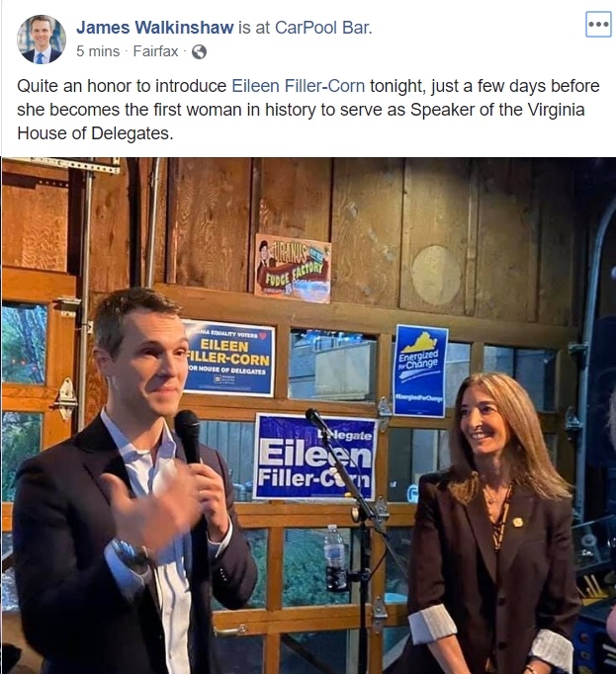Screen dimensions: 616x674
Task: Click the "Energized for Change" Virginia poster
Action: coord(420,371)
